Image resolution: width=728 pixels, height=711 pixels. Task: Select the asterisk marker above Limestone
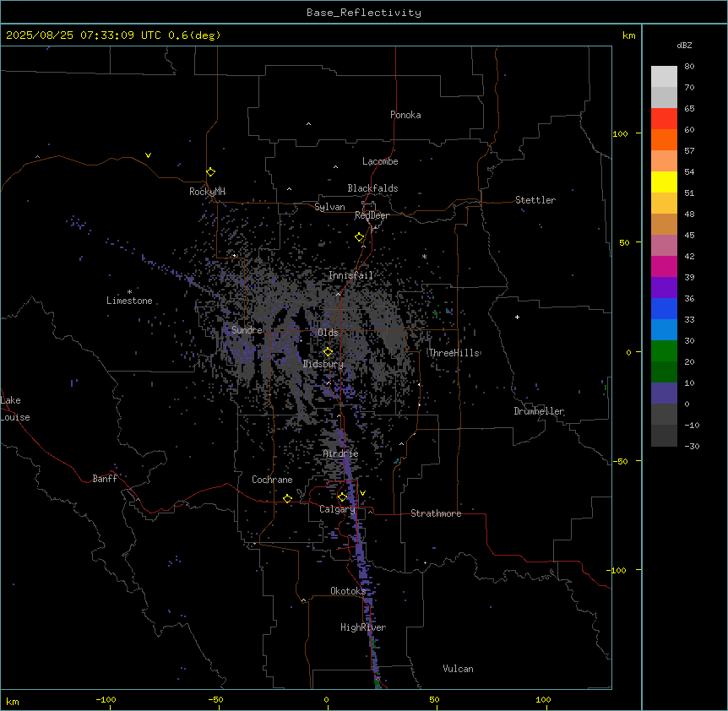[129, 291]
